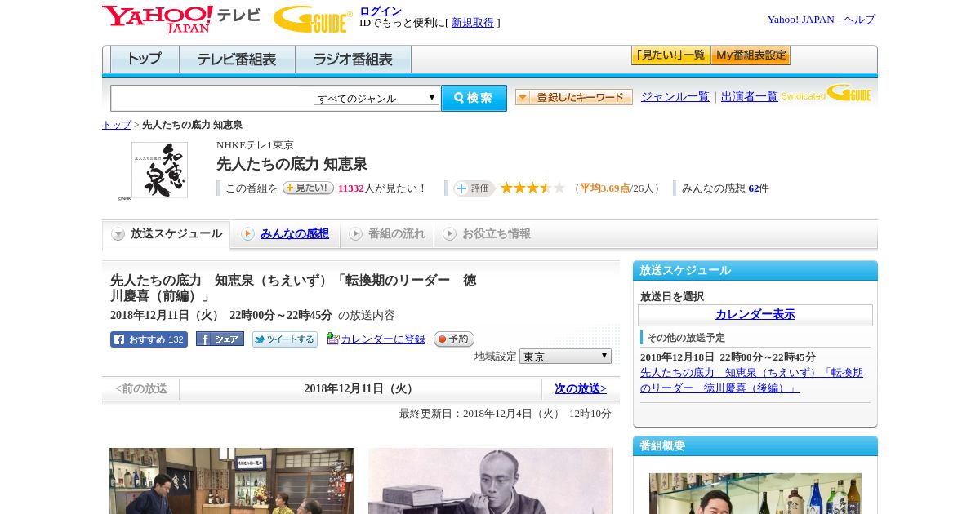
Task: Click 平均3.69点 rating text
Action: pyautogui.click(x=605, y=188)
